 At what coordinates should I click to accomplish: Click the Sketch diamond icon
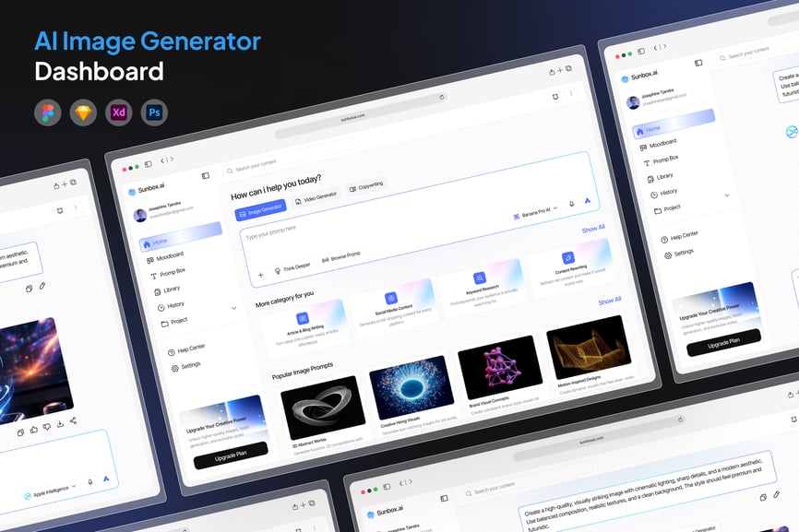83,112
